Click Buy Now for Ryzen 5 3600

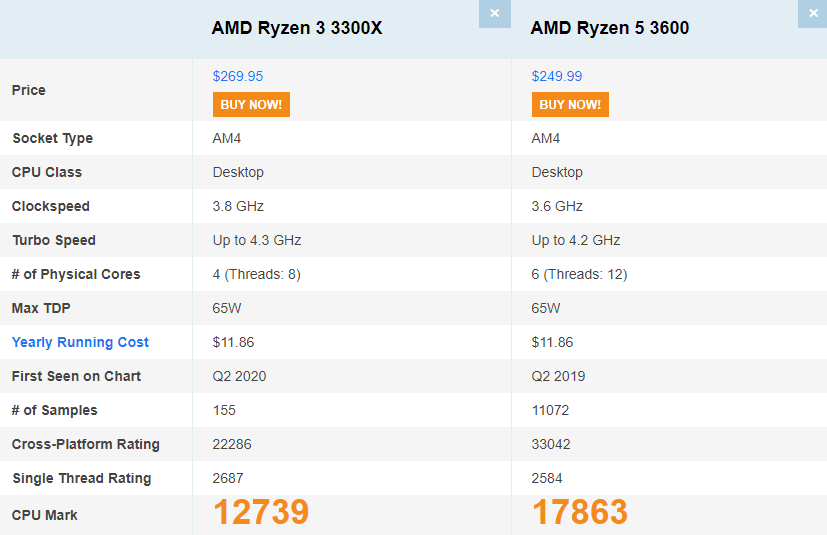tap(570, 104)
